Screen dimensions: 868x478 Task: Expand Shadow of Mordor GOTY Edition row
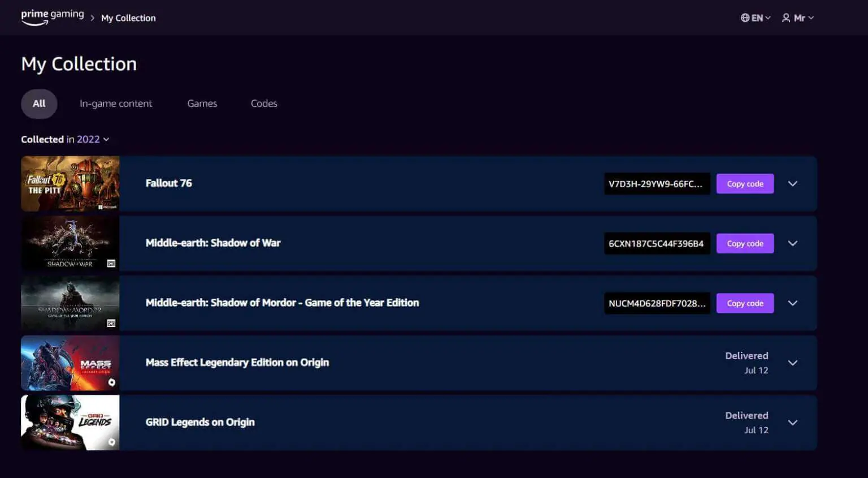(x=793, y=303)
